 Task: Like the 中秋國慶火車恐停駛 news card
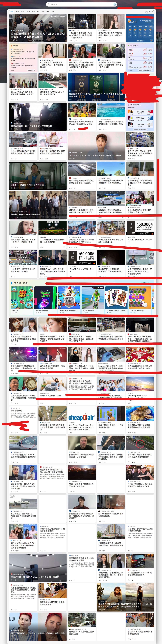[x=70, y=40]
